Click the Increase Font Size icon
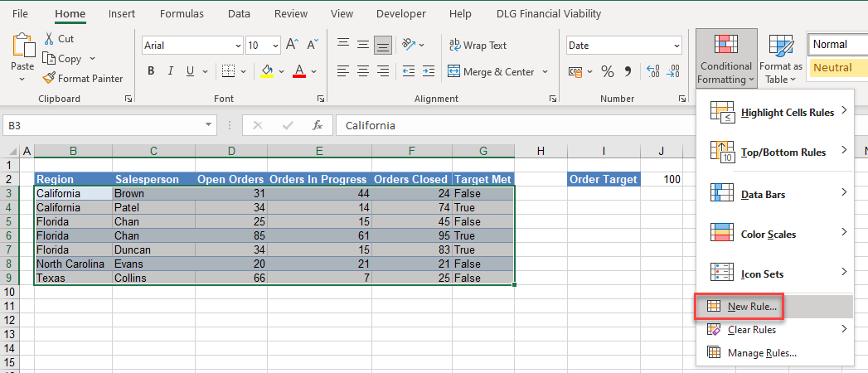 tap(292, 46)
